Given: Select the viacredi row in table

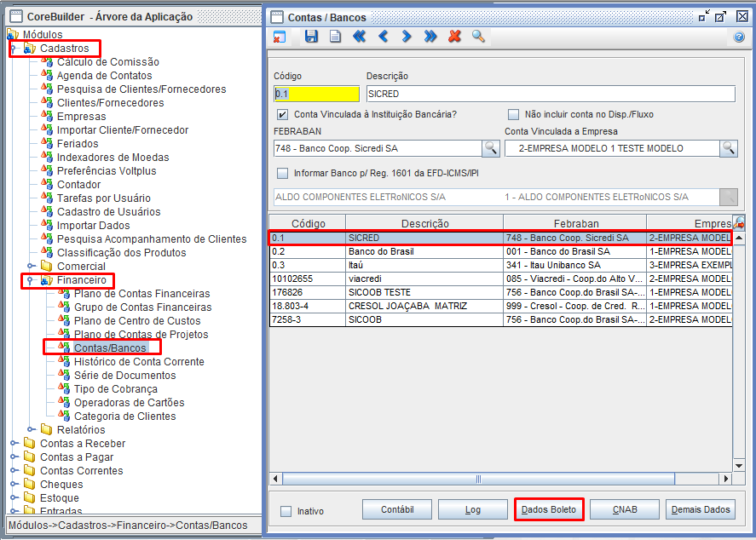Looking at the screenshot, I should (x=500, y=279).
